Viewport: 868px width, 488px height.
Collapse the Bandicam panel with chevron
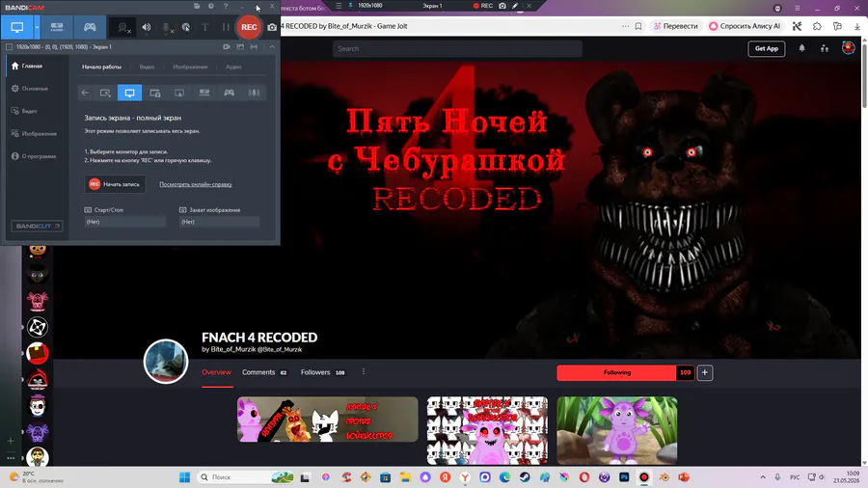[x=272, y=47]
